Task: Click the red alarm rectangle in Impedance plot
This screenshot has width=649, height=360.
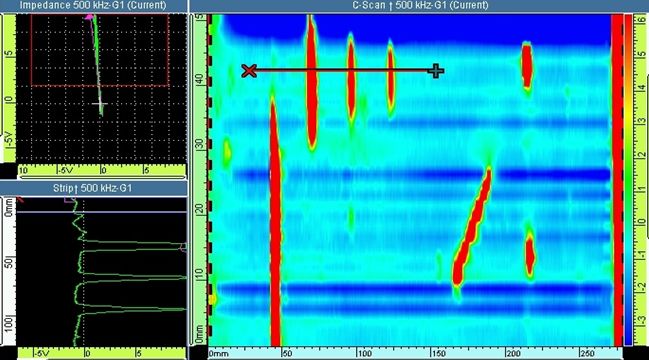Action: [x=100, y=50]
